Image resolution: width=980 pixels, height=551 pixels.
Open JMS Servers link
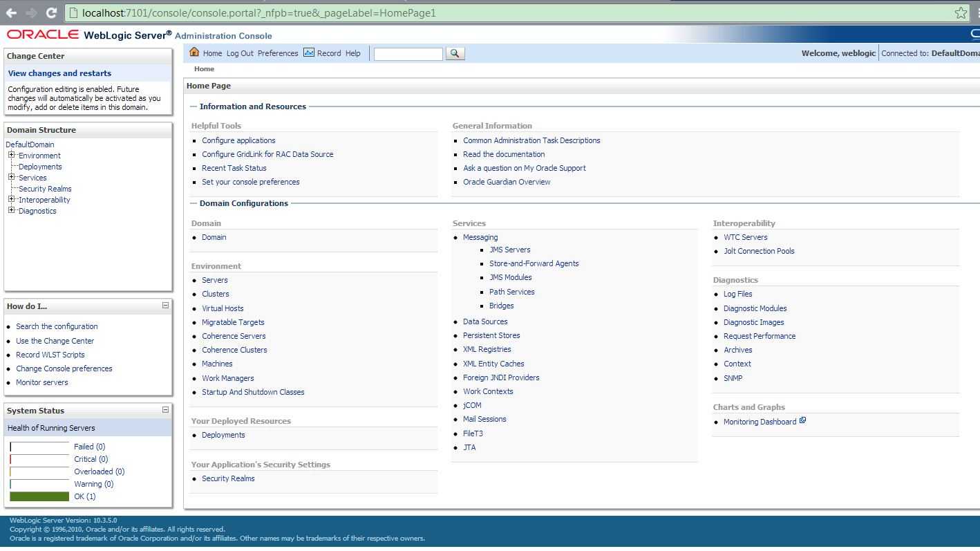click(x=510, y=250)
